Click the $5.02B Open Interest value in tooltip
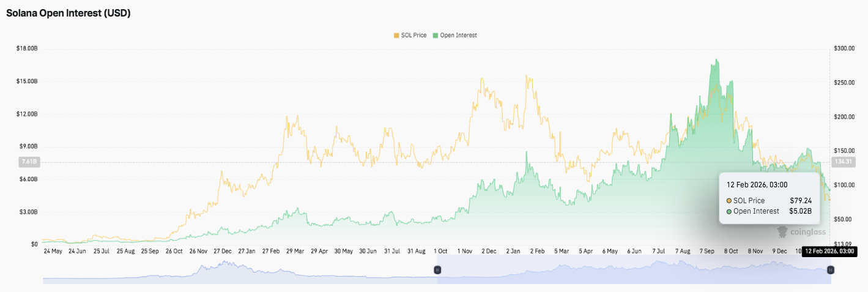Screen dimensions: 868x292 (x=800, y=211)
